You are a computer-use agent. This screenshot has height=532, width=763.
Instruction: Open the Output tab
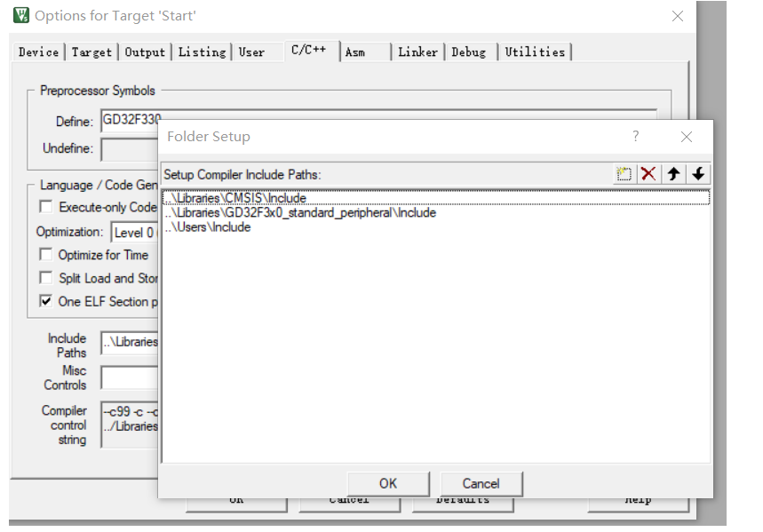tap(145, 52)
